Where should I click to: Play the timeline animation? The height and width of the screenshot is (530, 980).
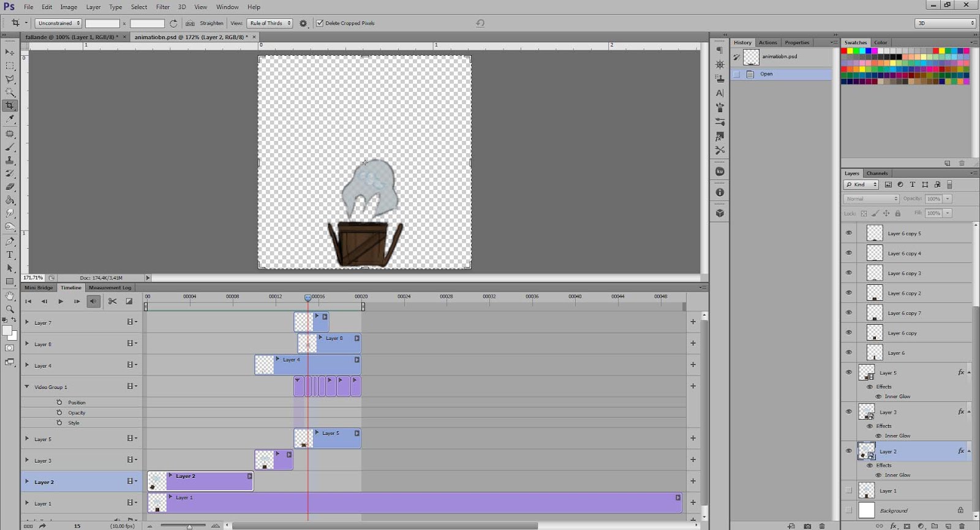(60, 301)
